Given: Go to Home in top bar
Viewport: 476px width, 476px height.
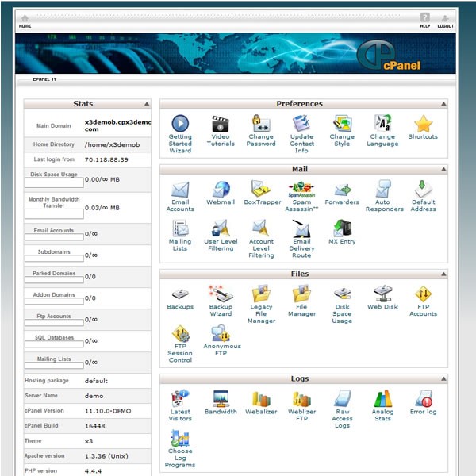Looking at the screenshot, I should [x=25, y=21].
